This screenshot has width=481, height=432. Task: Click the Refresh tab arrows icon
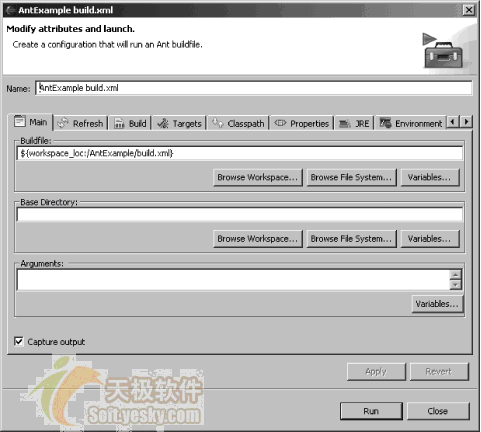[x=63, y=123]
